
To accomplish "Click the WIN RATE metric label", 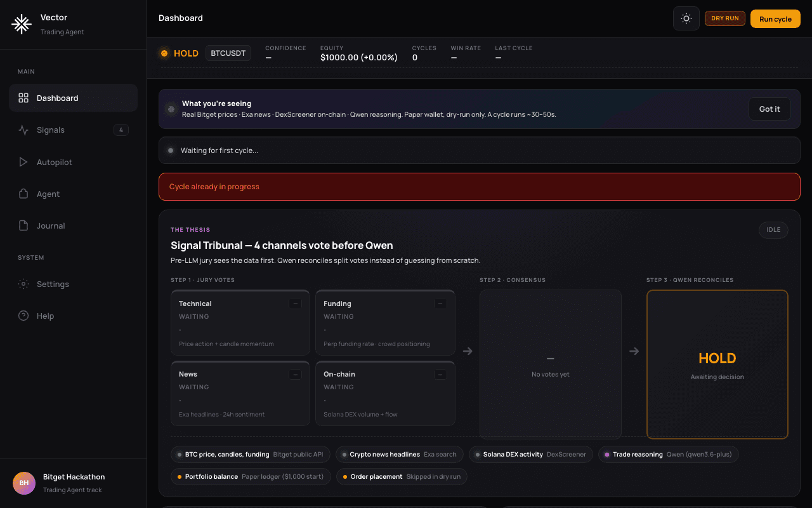I will tap(466, 48).
